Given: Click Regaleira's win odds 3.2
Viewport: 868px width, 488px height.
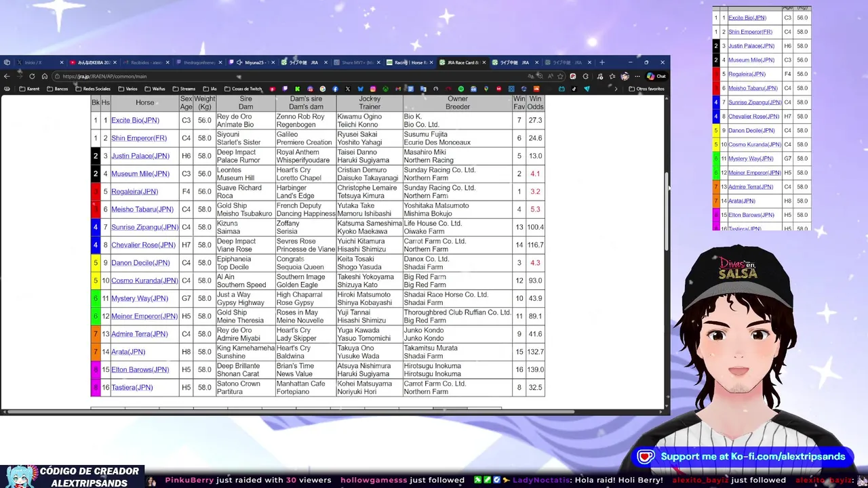Looking at the screenshot, I should click(x=535, y=192).
